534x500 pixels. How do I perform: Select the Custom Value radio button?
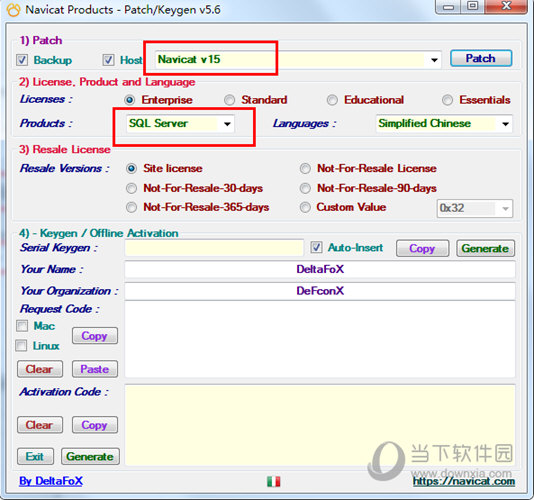305,207
